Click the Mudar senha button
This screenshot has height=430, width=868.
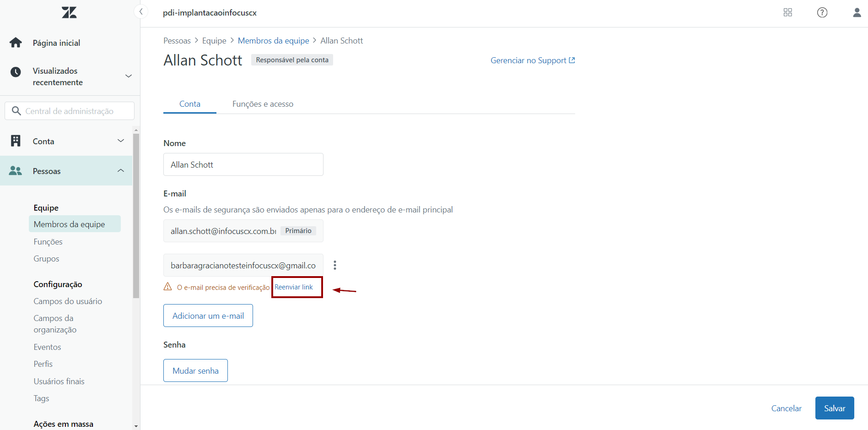[x=195, y=370]
